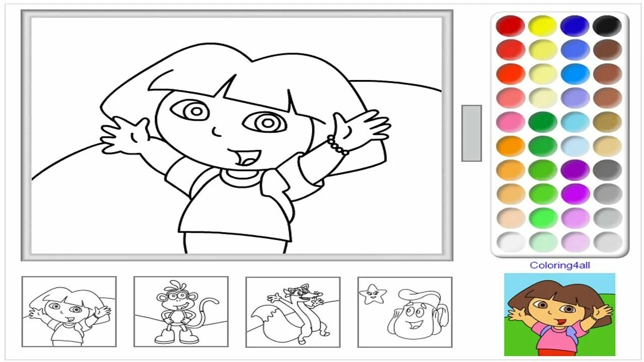Pick the dark brown paint color
644x362 pixels.
click(x=607, y=50)
